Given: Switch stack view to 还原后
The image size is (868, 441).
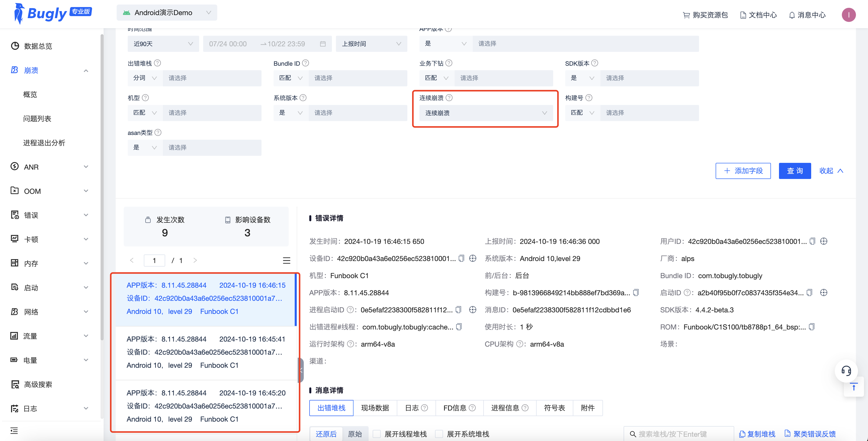Looking at the screenshot, I should (326, 434).
